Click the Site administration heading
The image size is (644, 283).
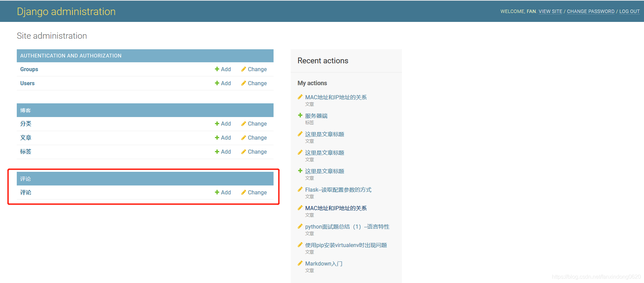(x=52, y=36)
